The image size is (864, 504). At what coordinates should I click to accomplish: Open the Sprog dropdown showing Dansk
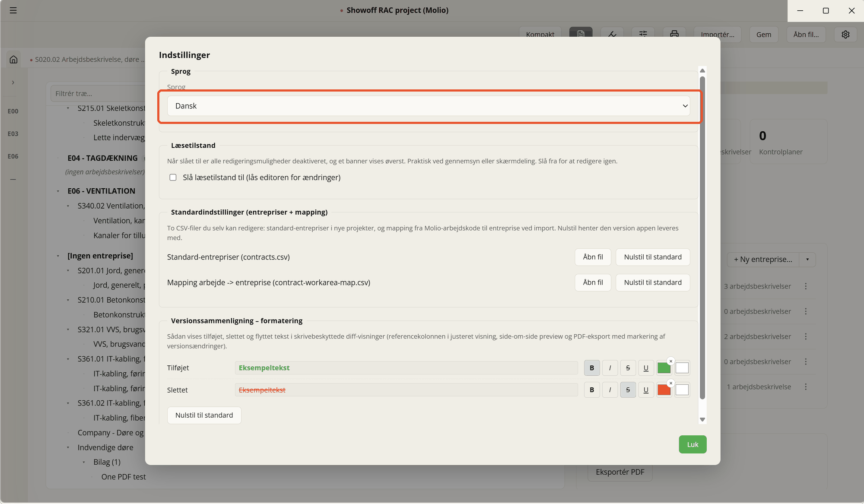[x=429, y=106]
